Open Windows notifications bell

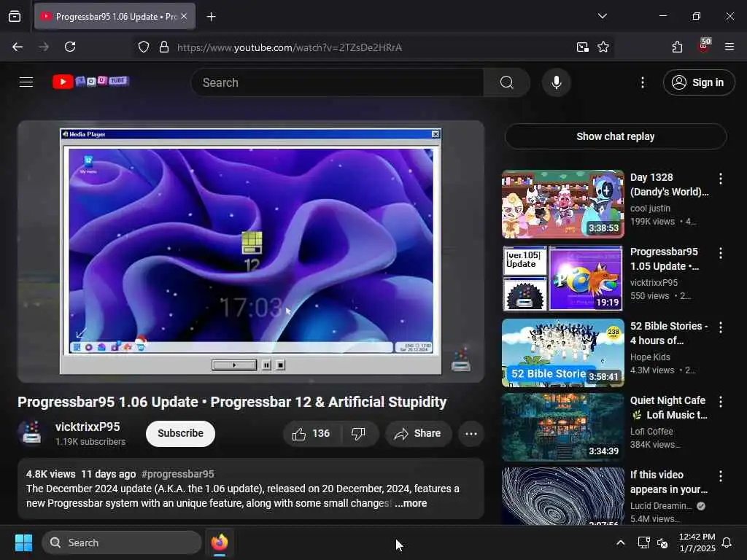(x=727, y=542)
